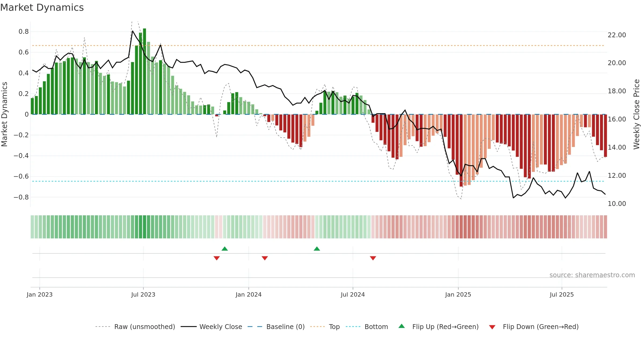644x362 pixels.
Task: Click the −0.4 left-axis tick label
Action: tap(21, 156)
